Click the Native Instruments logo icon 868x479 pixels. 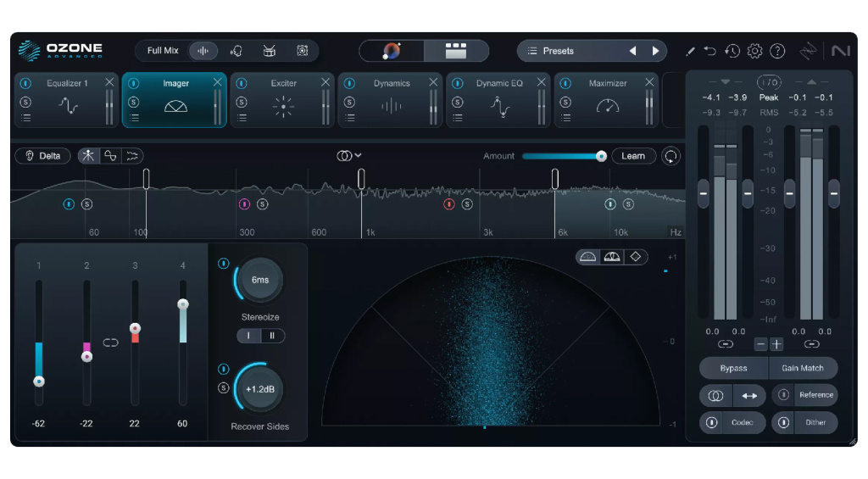840,51
